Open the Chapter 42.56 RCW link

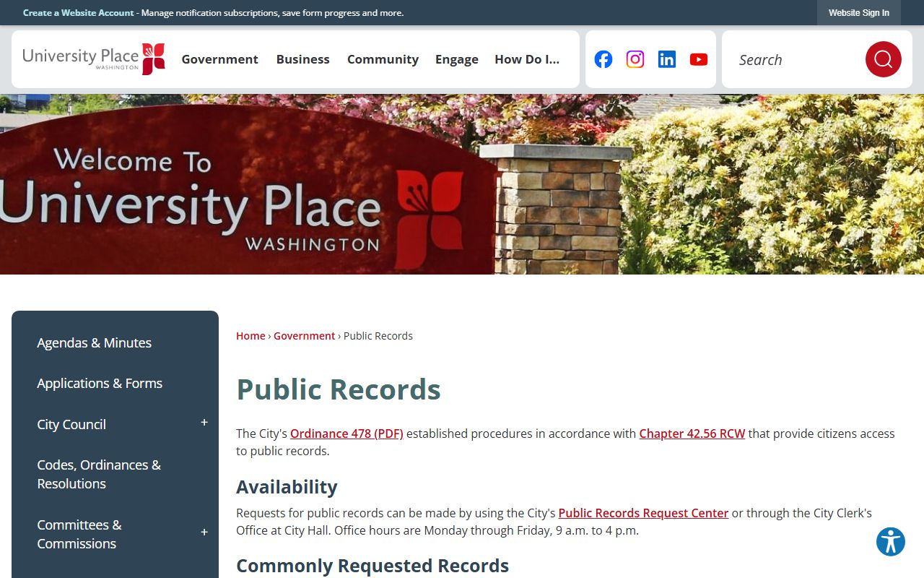[692, 433]
